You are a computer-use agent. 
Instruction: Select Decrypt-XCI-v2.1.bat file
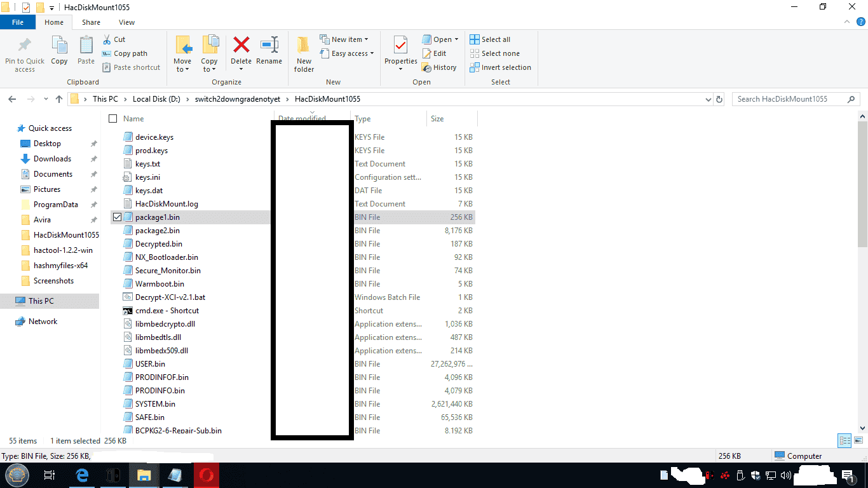tap(170, 297)
